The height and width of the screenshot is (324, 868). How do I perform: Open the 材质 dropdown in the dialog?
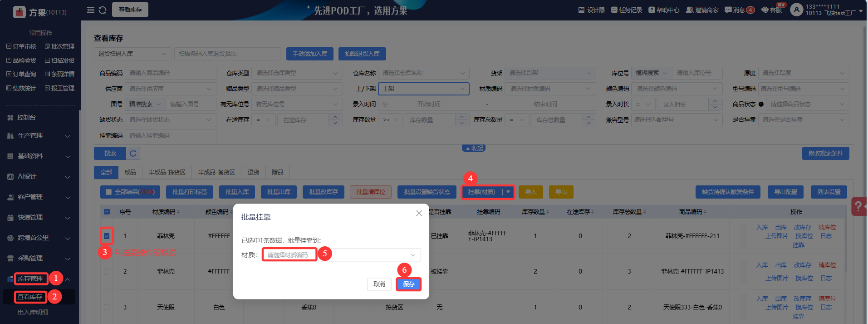point(341,255)
